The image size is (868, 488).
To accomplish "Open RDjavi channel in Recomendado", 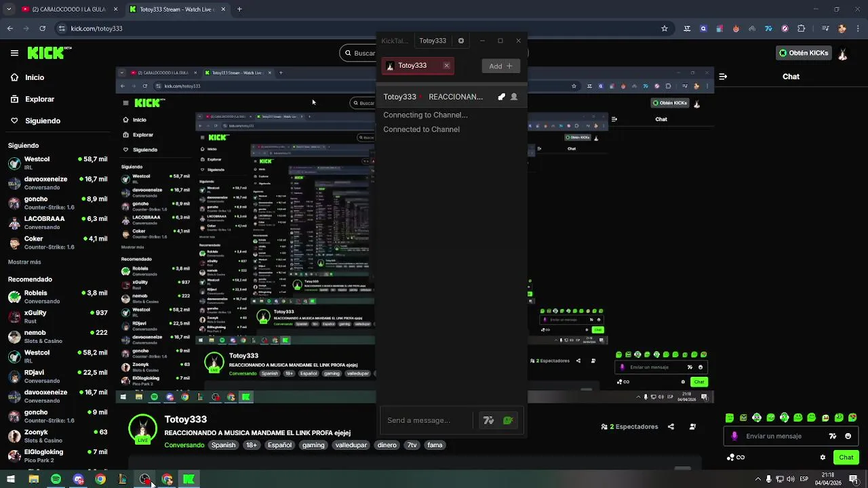I will click(58, 376).
